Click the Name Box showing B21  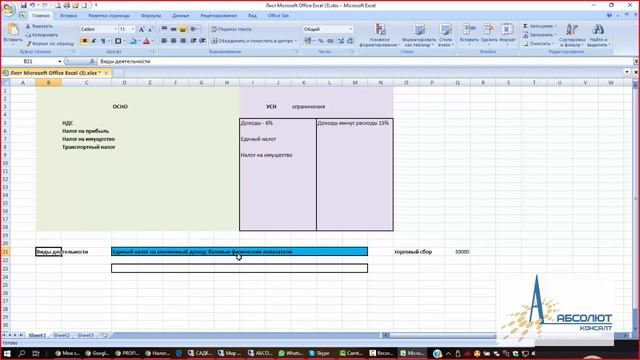29,61
